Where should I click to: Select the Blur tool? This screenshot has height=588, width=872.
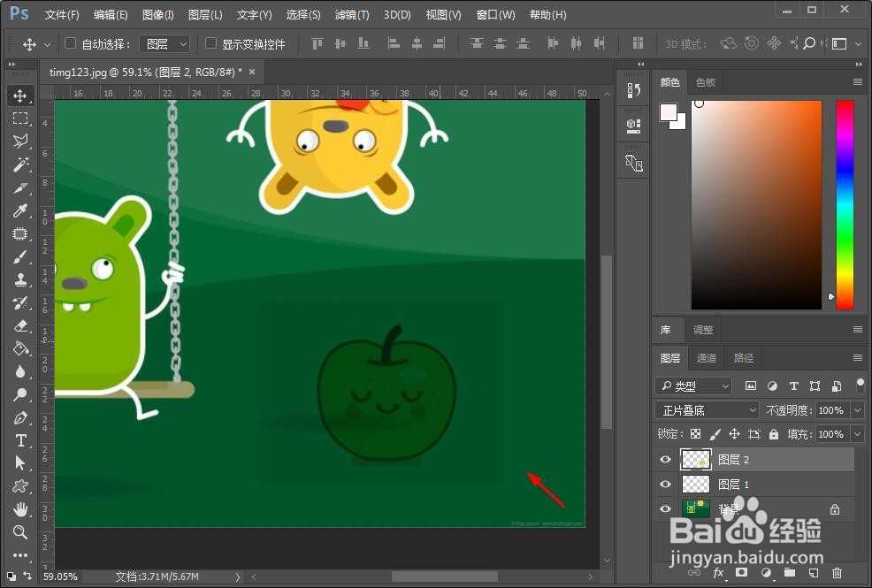coord(20,371)
